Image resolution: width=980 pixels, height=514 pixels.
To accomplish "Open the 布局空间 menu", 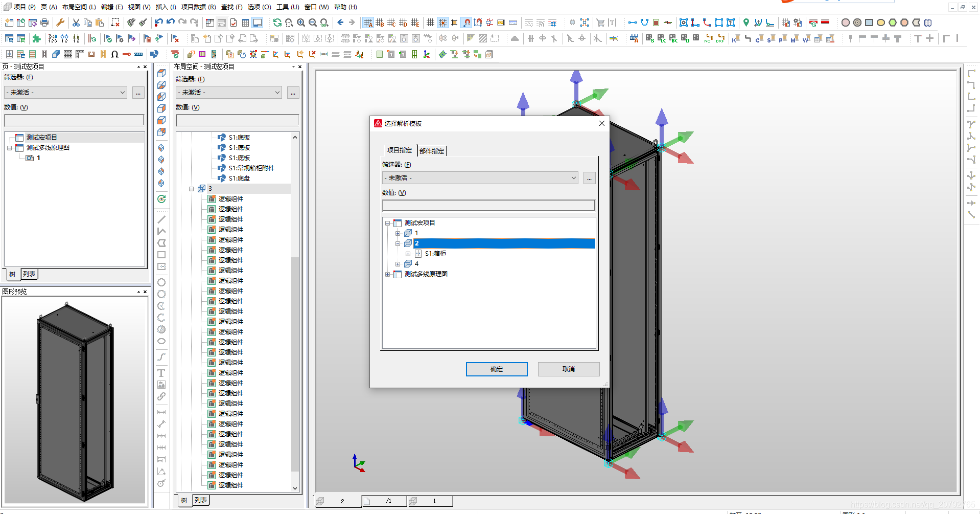I will [x=79, y=7].
